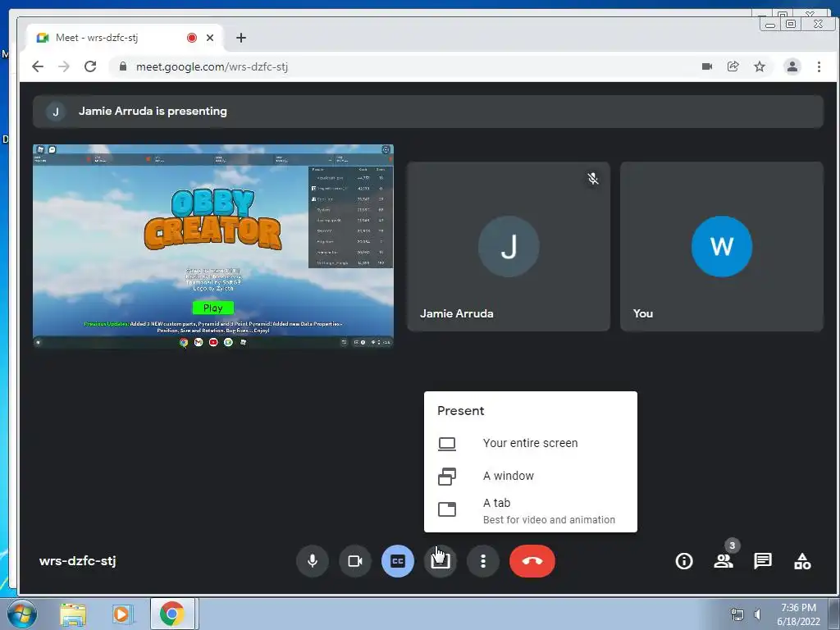
Task: Click the volume speaker tray icon
Action: tap(757, 614)
